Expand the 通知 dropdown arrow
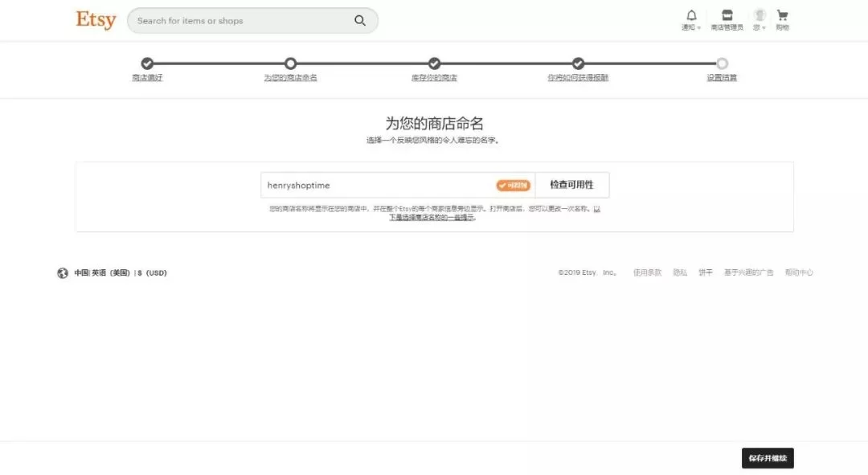 [699, 28]
